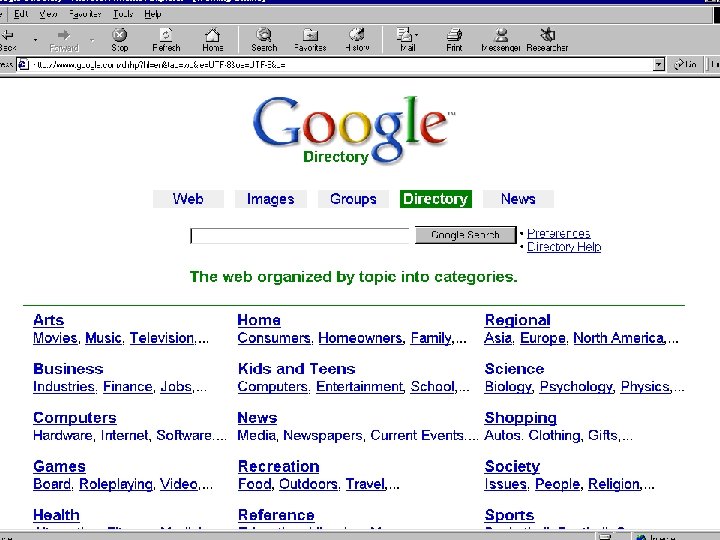Open the Movies subcategory link
This screenshot has height=540, width=720.
point(55,338)
